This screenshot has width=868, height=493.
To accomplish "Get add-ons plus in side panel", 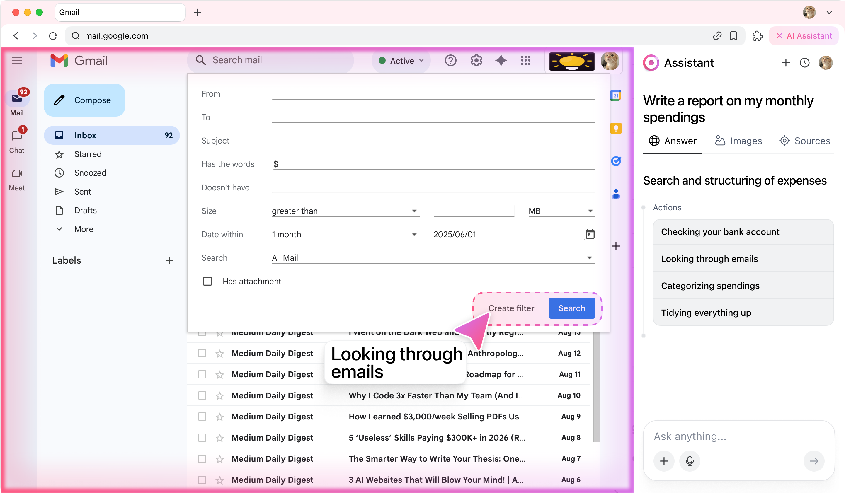I will point(616,246).
